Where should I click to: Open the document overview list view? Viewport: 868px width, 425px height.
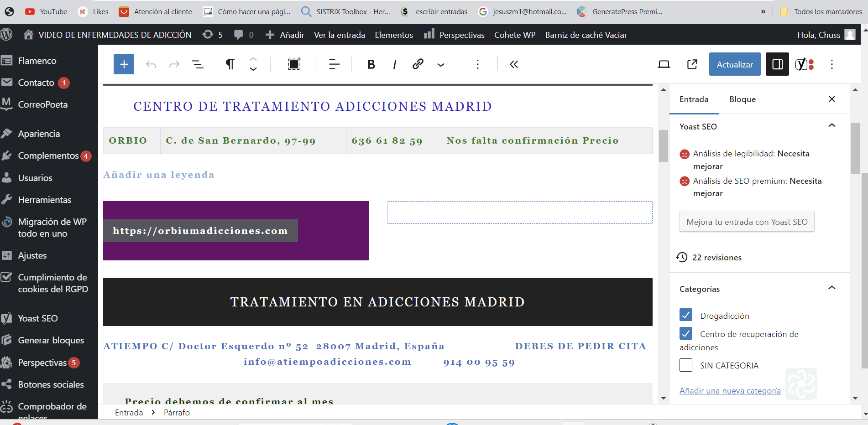point(198,64)
